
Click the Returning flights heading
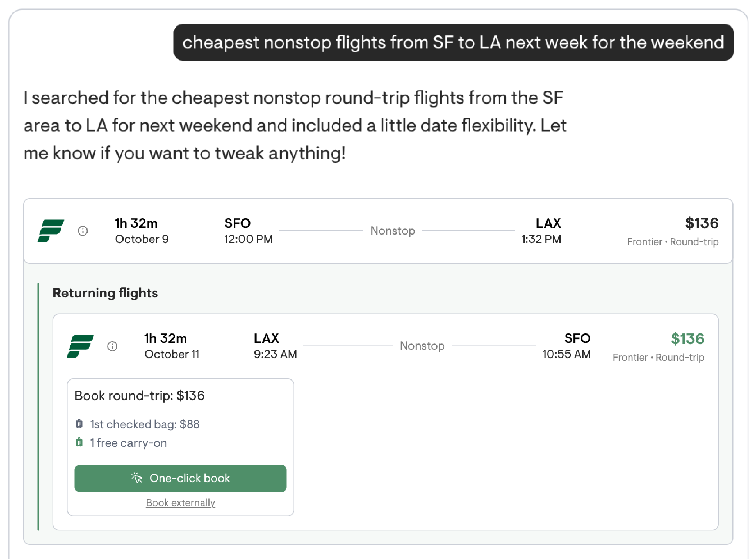[105, 293]
